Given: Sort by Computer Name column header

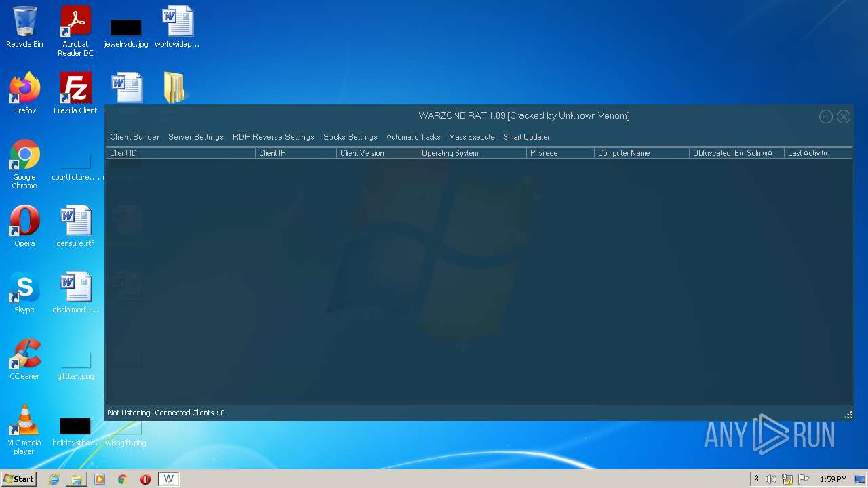Looking at the screenshot, I should (x=642, y=153).
